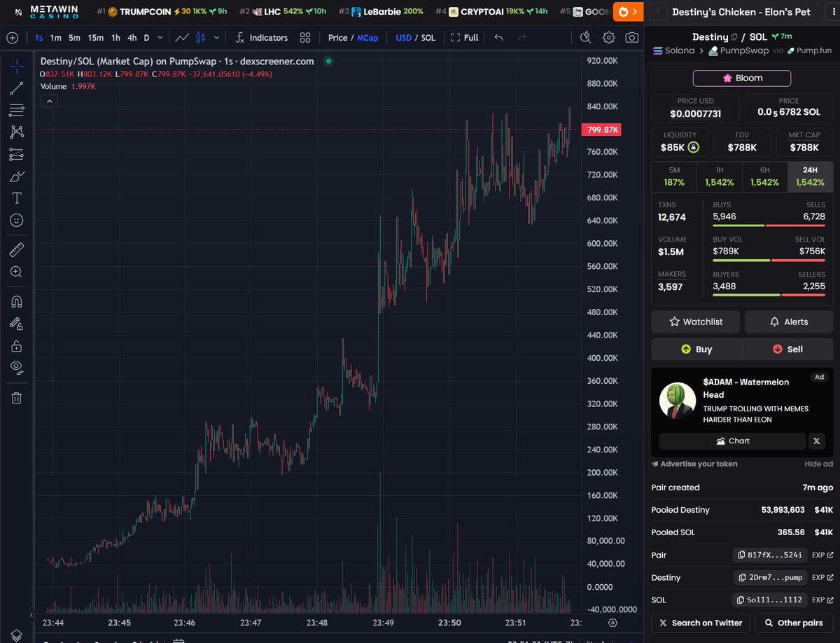Switch chart to MCap mode

click(367, 38)
